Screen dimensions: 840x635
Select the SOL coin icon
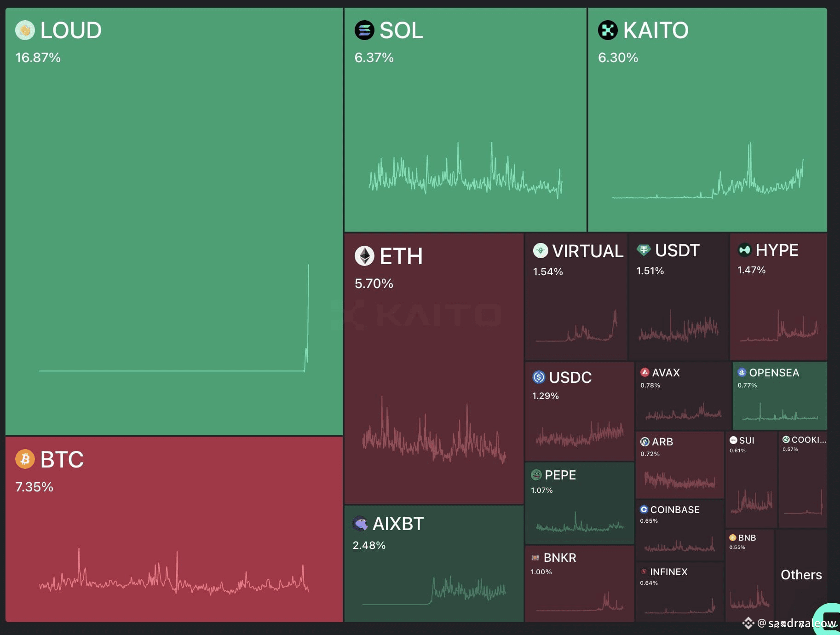coord(364,30)
